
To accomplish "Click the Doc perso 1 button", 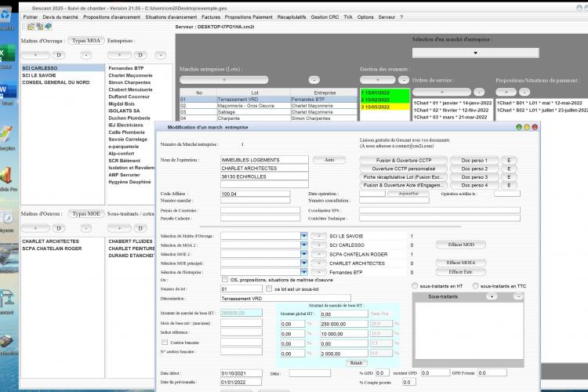I will point(474,160).
